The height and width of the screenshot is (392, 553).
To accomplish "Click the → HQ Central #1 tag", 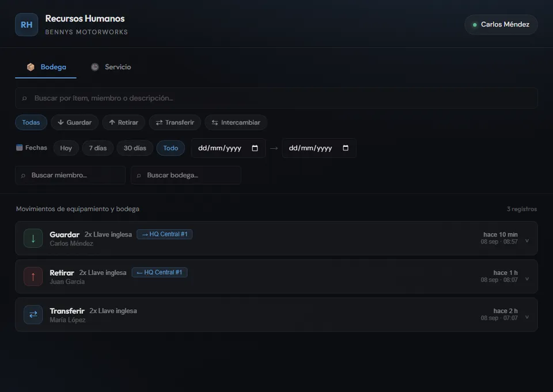I will pos(164,234).
